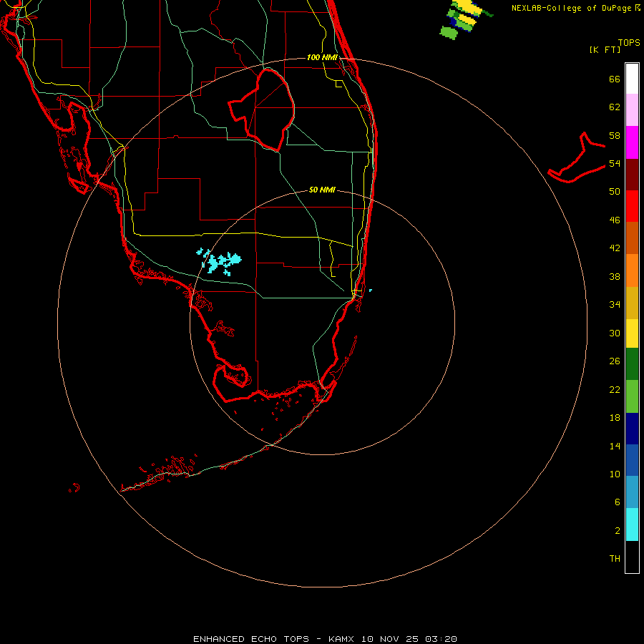Click the 42 value on the legend
This screenshot has height=644, width=644.
(615, 248)
